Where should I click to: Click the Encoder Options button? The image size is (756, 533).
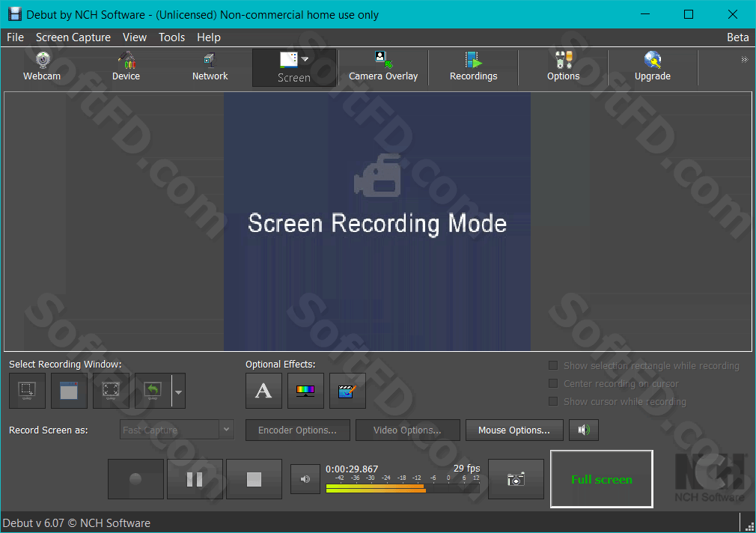click(x=297, y=430)
